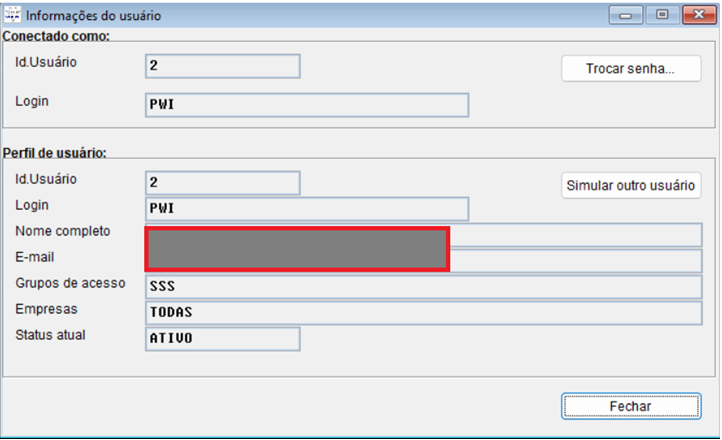Image resolution: width=722 pixels, height=440 pixels.
Task: Click the Simular outro usuário button
Action: click(x=631, y=185)
